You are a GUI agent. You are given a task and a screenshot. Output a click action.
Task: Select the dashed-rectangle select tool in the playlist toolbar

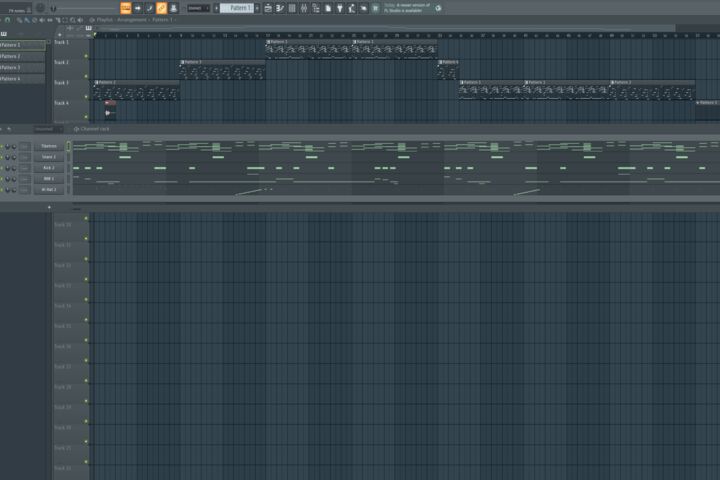click(x=65, y=20)
